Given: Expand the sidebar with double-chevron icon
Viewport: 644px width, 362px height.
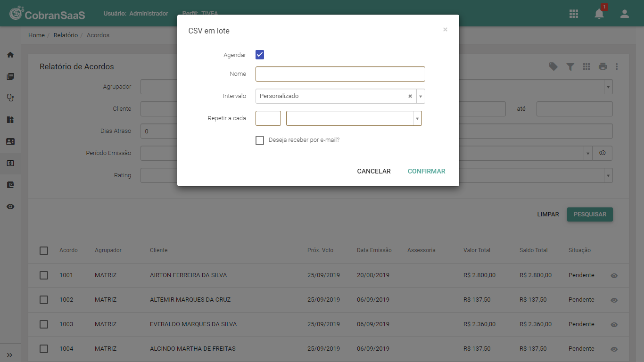Looking at the screenshot, I should [10, 355].
